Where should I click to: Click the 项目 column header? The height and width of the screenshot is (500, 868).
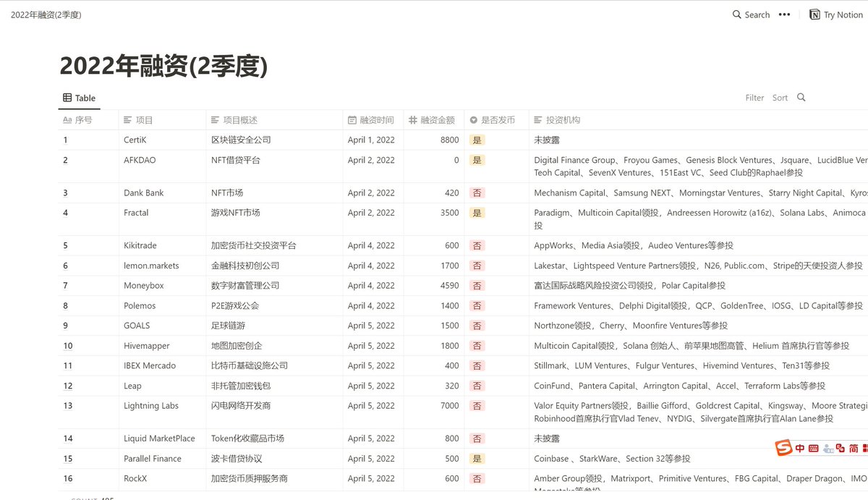[x=162, y=120]
